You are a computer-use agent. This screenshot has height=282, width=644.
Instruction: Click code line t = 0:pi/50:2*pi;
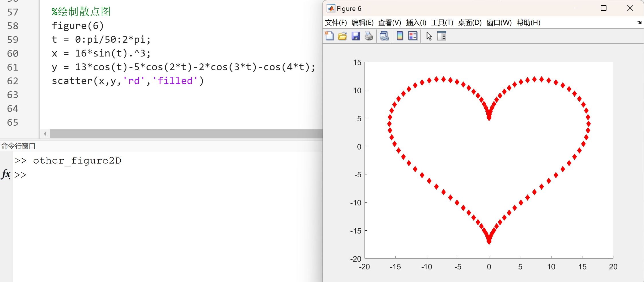pos(101,39)
